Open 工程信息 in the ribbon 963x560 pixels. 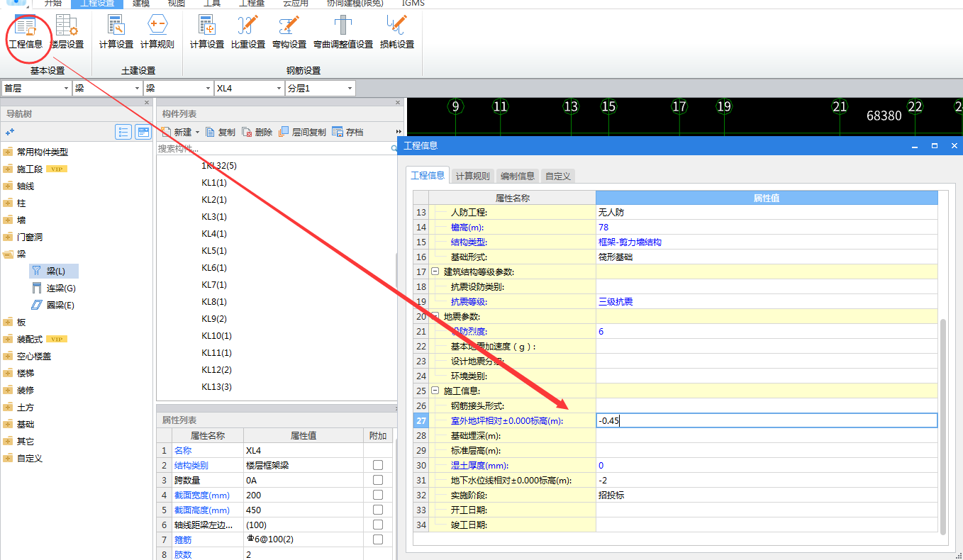click(26, 32)
